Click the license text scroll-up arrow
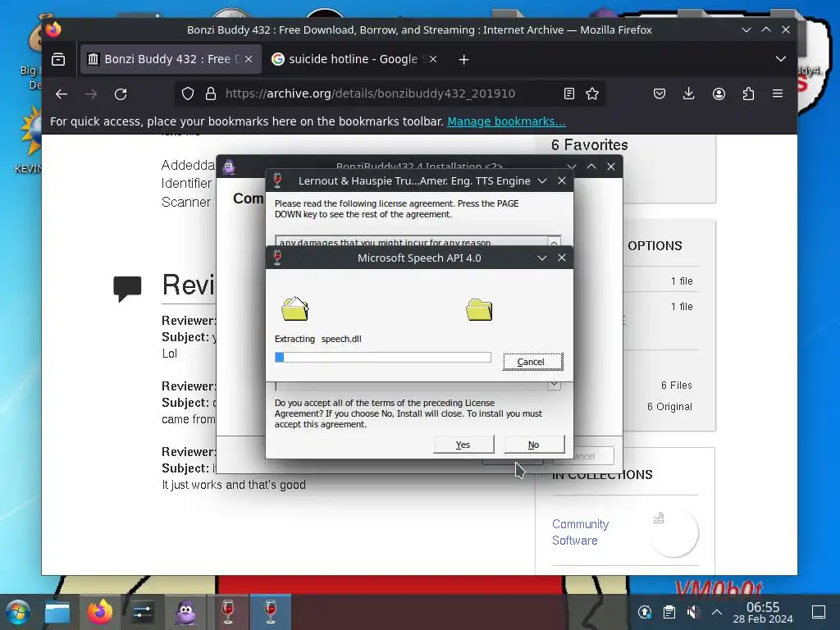Screen dimensions: 840x630 [x=554, y=242]
